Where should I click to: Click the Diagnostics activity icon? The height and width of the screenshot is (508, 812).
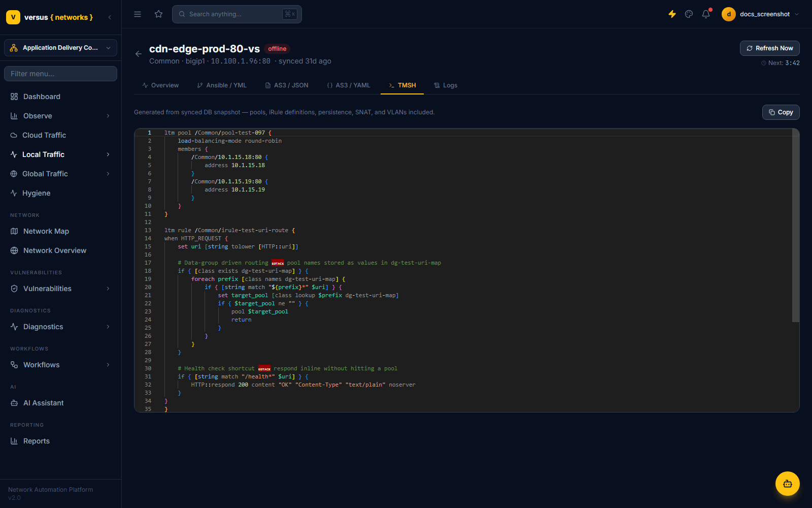click(14, 327)
